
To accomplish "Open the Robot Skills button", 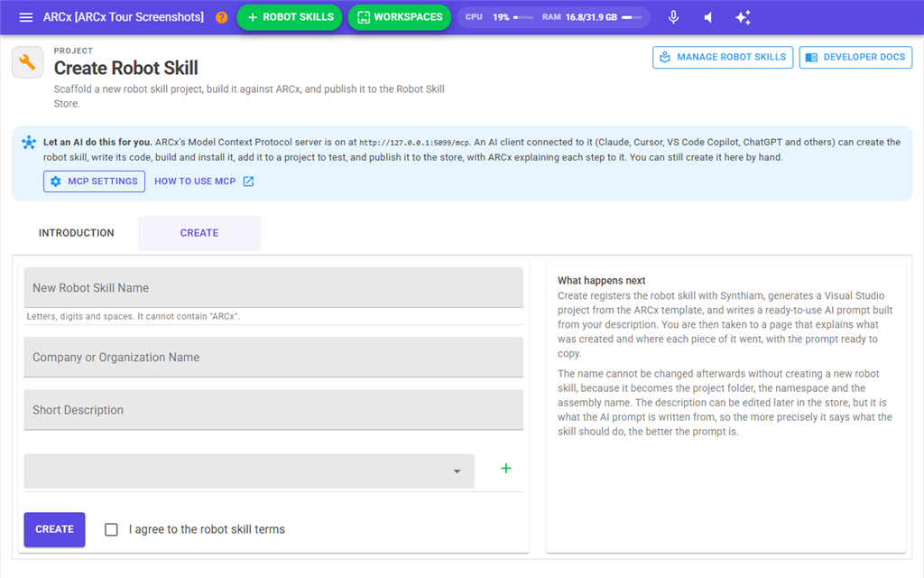I will pos(290,17).
